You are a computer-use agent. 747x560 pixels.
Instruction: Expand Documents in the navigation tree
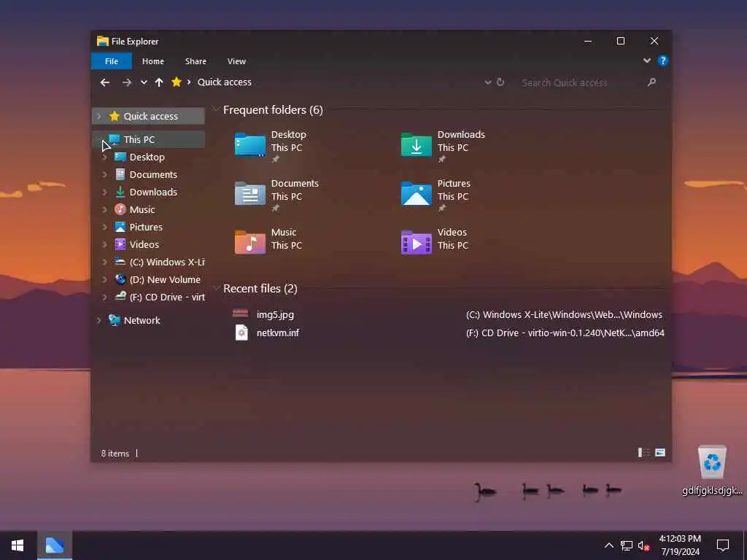(x=105, y=175)
